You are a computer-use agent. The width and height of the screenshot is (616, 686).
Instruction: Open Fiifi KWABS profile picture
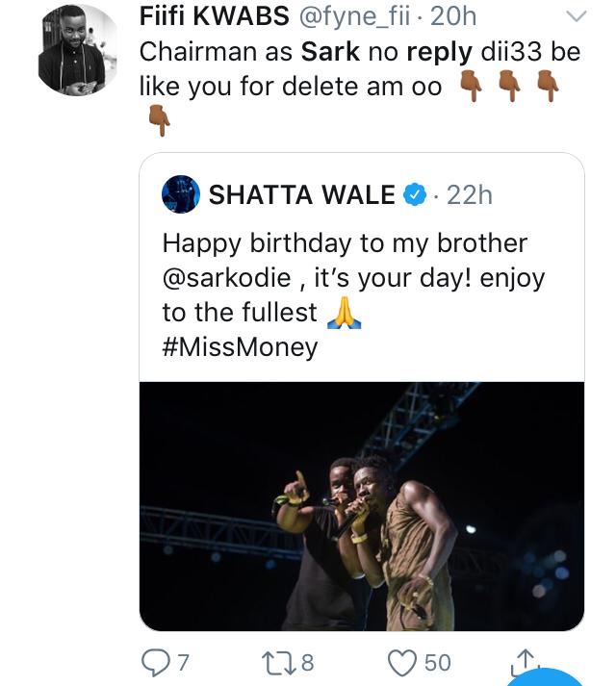pyautogui.click(x=78, y=51)
